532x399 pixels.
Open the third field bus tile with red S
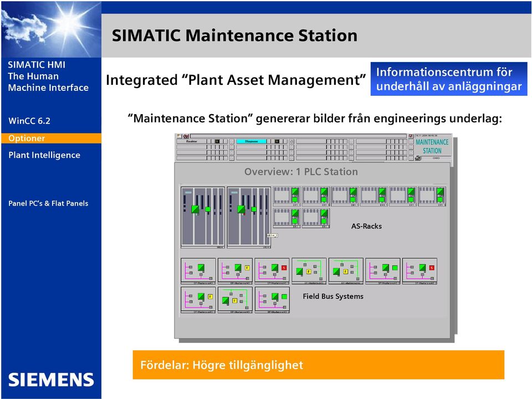(272, 271)
